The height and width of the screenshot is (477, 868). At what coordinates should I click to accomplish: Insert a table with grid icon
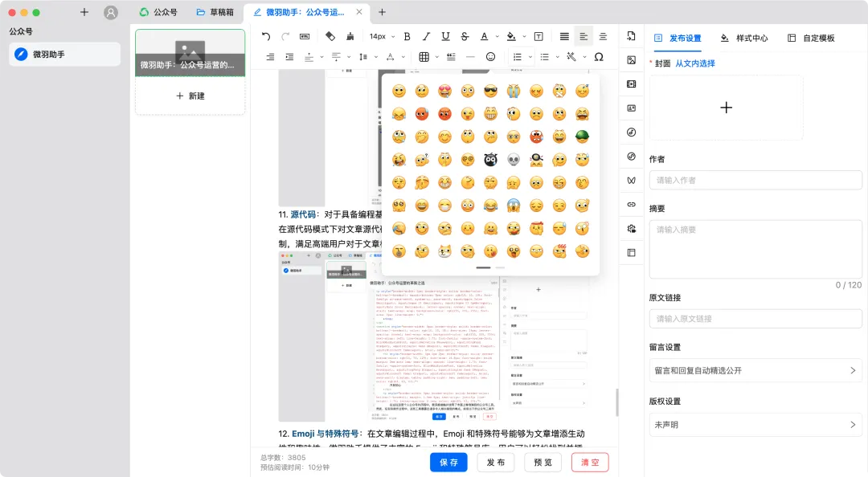tap(424, 57)
